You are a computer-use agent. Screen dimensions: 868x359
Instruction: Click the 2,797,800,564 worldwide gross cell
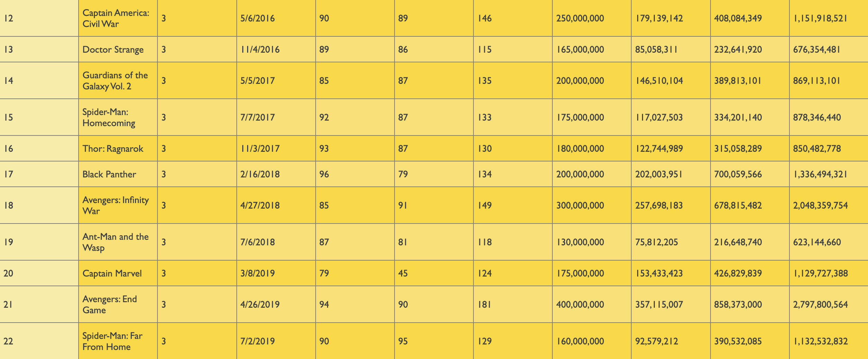[828, 305]
